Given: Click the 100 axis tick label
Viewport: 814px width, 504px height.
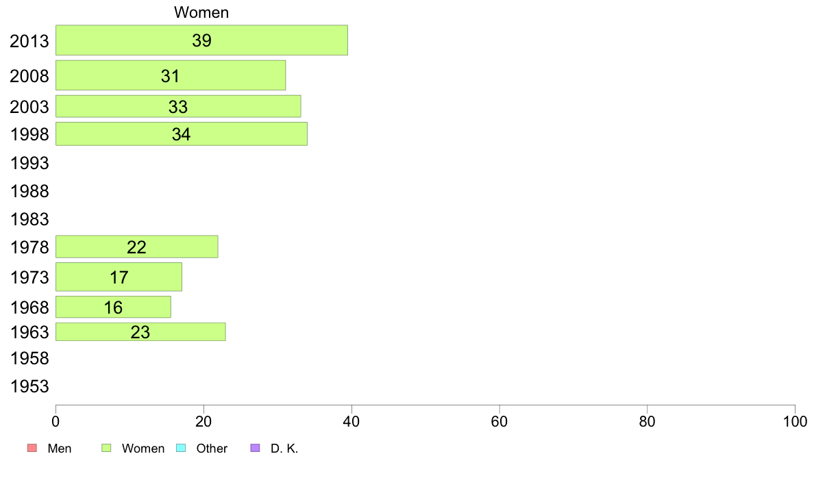Looking at the screenshot, I should coord(795,421).
